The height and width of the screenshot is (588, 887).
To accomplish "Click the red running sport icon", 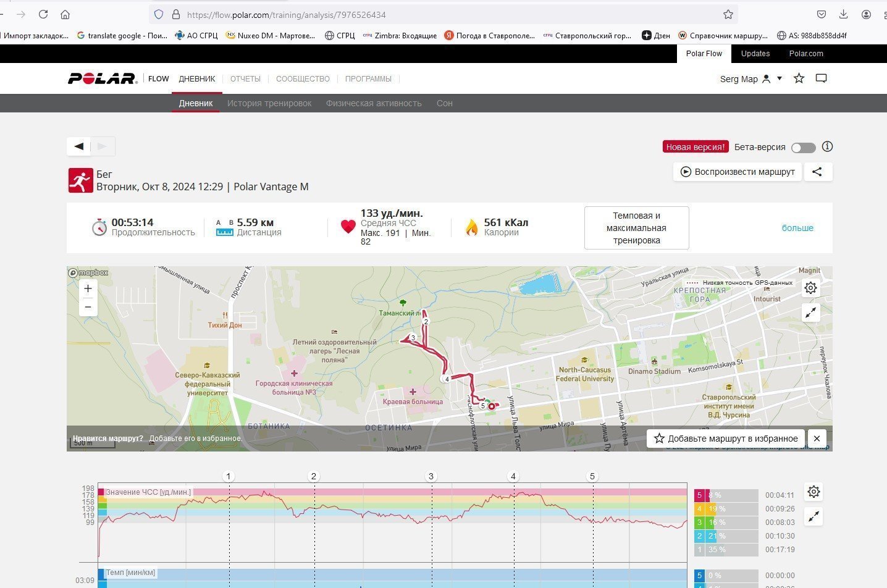I will click(80, 180).
